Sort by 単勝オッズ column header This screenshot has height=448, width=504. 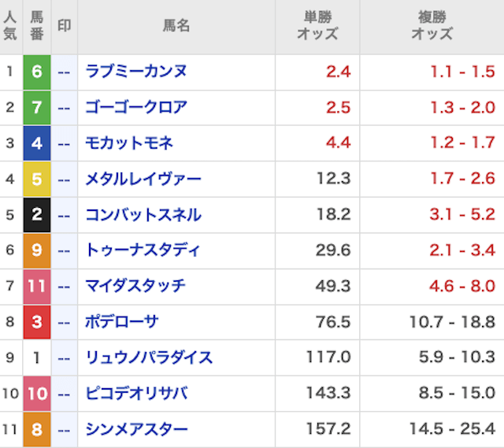pos(317,26)
